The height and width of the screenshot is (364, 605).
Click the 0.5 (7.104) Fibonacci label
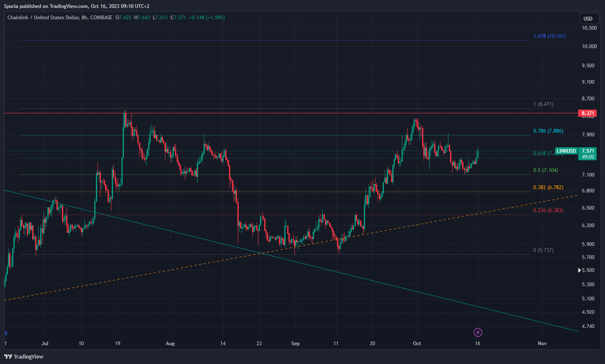pos(546,170)
